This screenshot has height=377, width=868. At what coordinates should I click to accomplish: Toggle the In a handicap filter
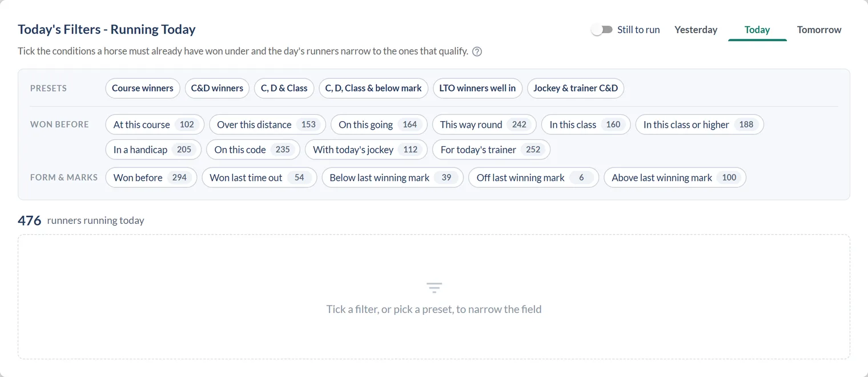coord(154,150)
